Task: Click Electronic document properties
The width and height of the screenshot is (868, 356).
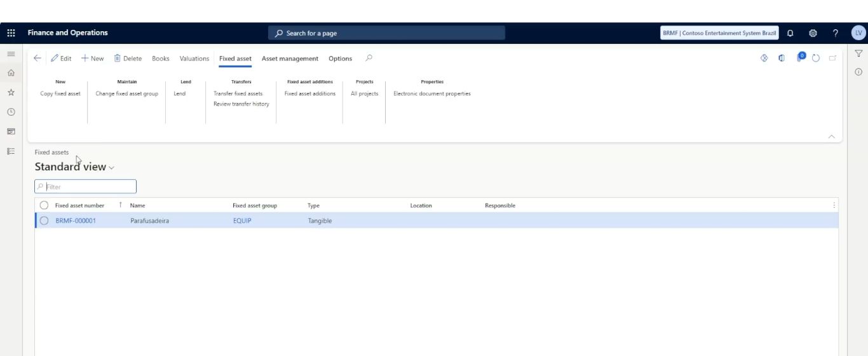Action: point(432,93)
